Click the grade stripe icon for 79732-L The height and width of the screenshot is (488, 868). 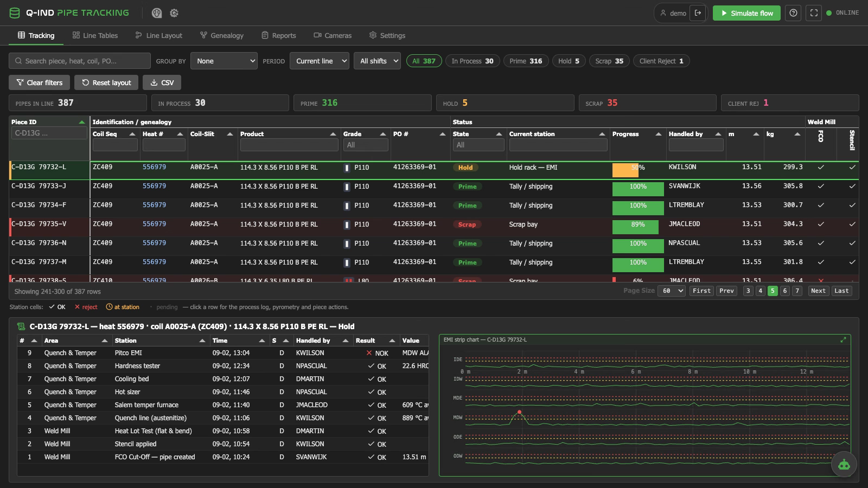(347, 168)
